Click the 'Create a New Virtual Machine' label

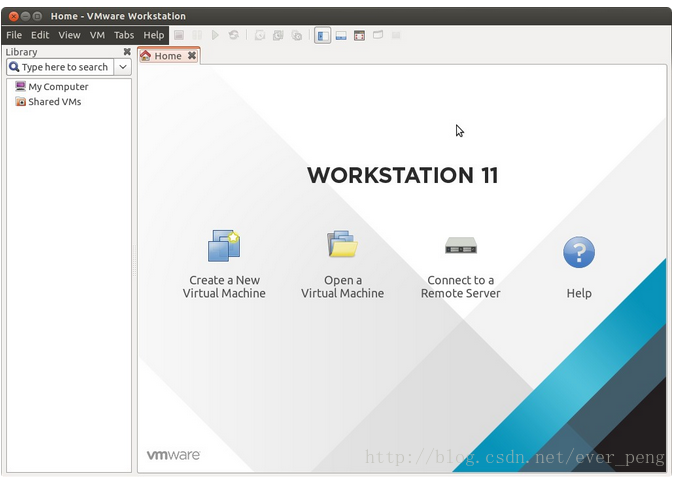point(224,287)
